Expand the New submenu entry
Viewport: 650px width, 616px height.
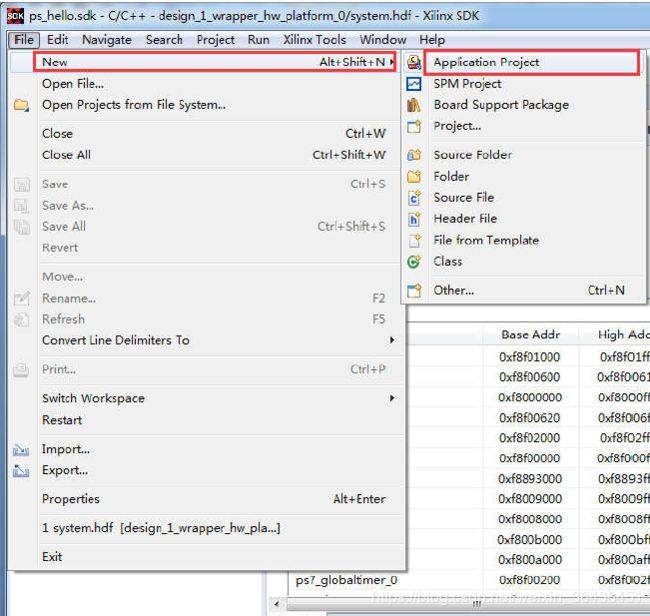click(214, 62)
